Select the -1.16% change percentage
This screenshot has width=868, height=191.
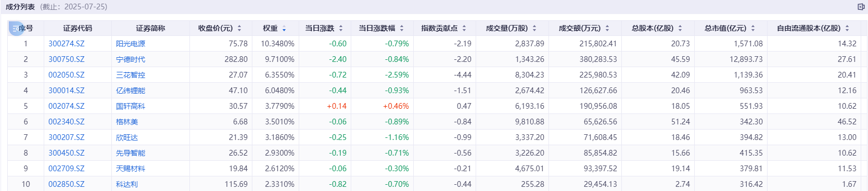pos(397,137)
